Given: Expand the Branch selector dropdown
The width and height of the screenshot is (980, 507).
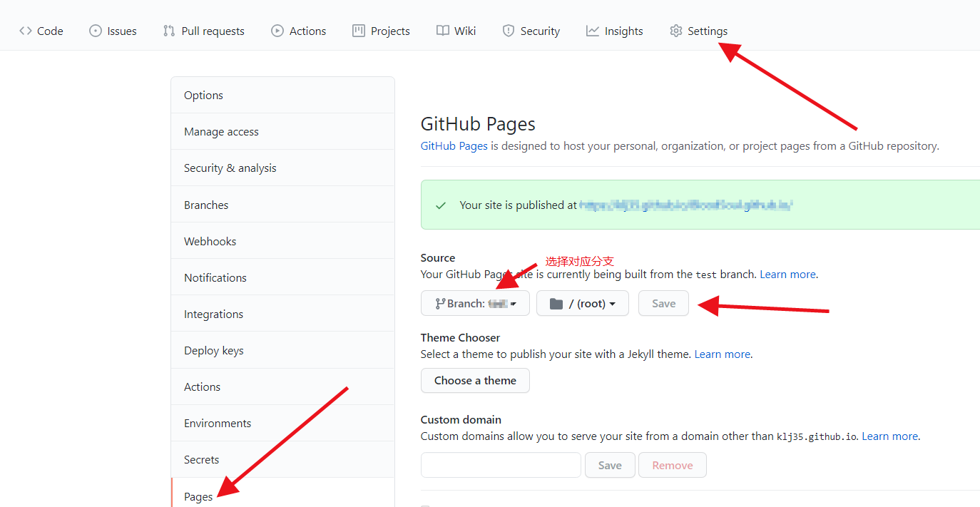Looking at the screenshot, I should click(x=475, y=303).
